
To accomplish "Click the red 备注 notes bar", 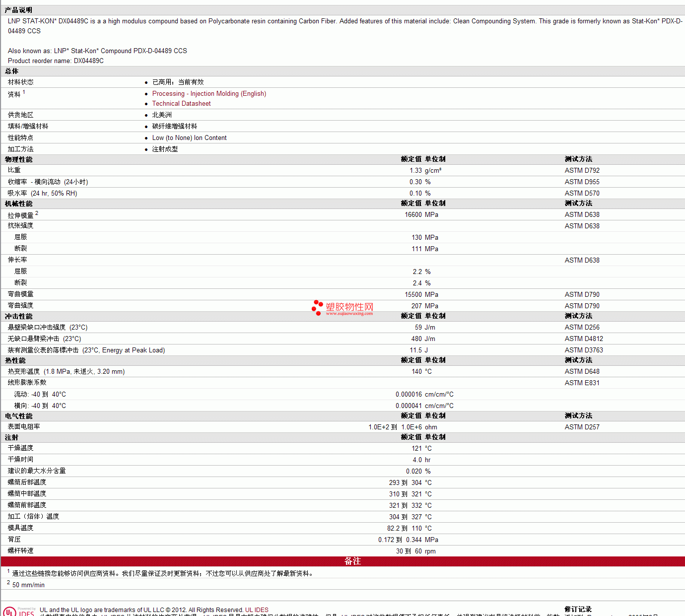I will coord(343,561).
